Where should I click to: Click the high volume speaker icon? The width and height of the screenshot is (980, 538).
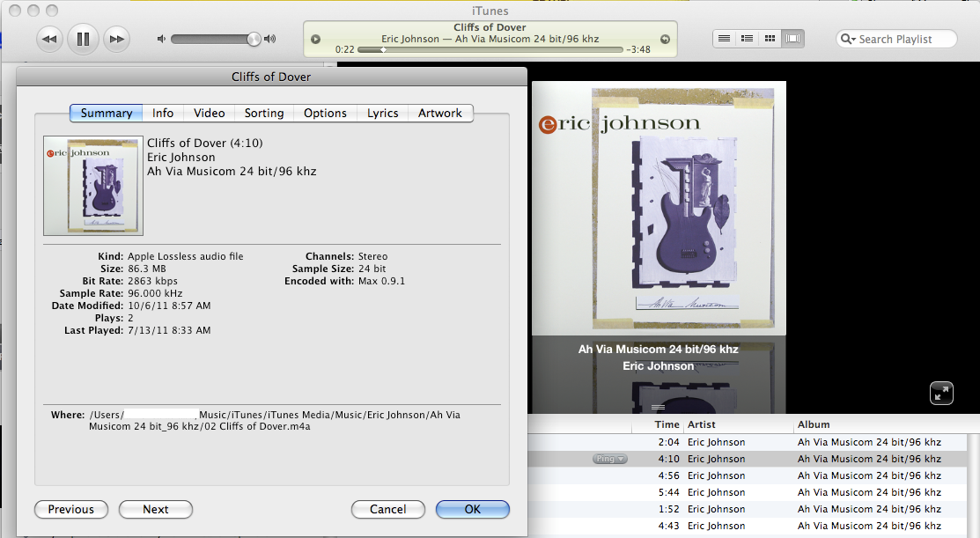coord(270,39)
